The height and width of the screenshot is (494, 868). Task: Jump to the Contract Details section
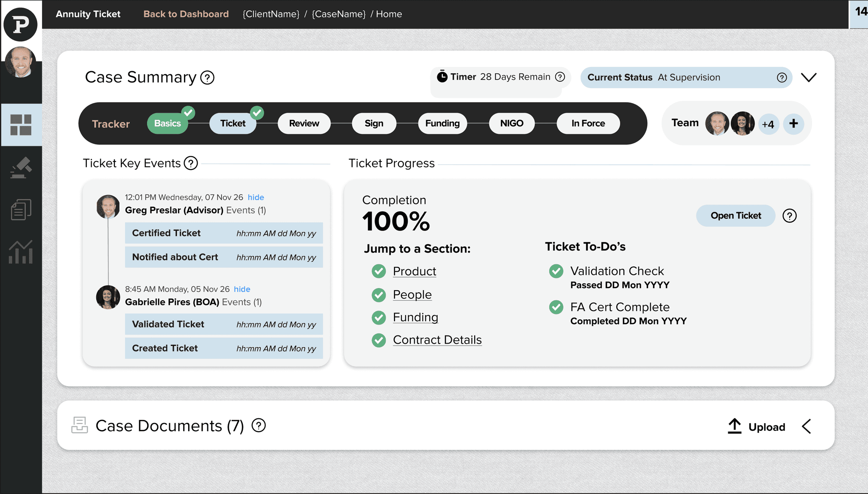pyautogui.click(x=437, y=340)
